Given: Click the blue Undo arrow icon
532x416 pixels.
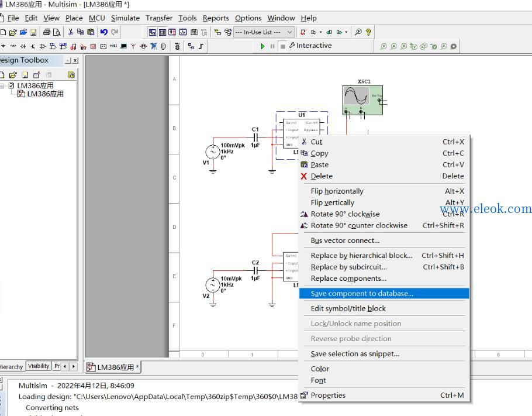Looking at the screenshot, I should 104,32.
